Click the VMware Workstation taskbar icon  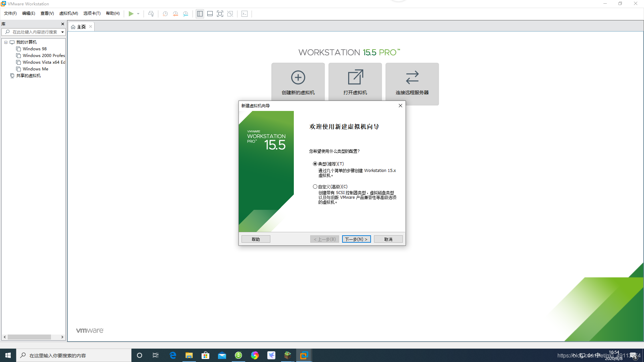click(304, 355)
